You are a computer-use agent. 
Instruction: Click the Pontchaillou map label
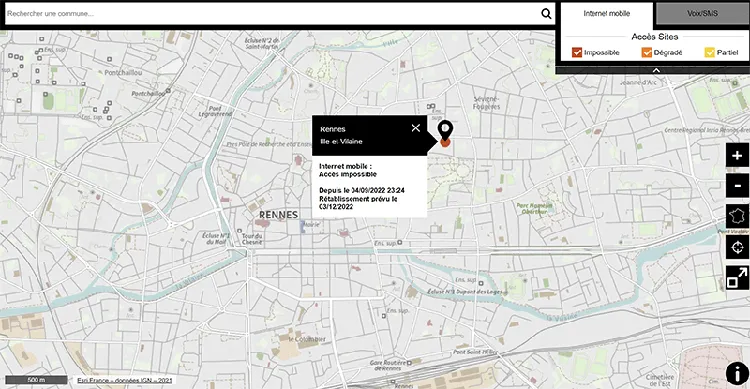(123, 73)
